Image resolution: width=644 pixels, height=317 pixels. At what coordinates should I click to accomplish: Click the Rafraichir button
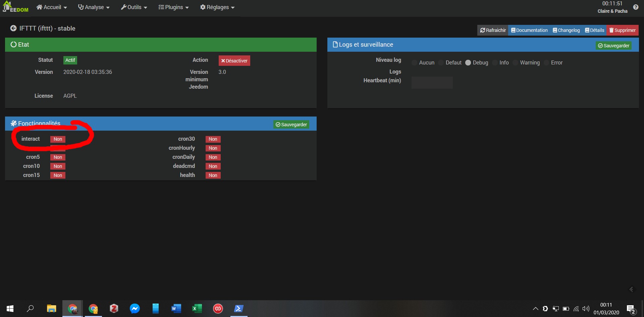click(493, 30)
